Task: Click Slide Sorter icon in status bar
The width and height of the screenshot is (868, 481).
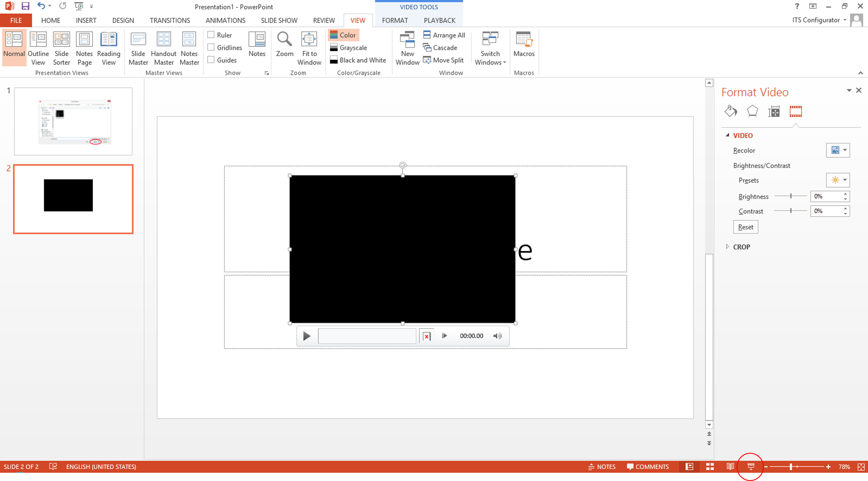Action: coord(710,467)
